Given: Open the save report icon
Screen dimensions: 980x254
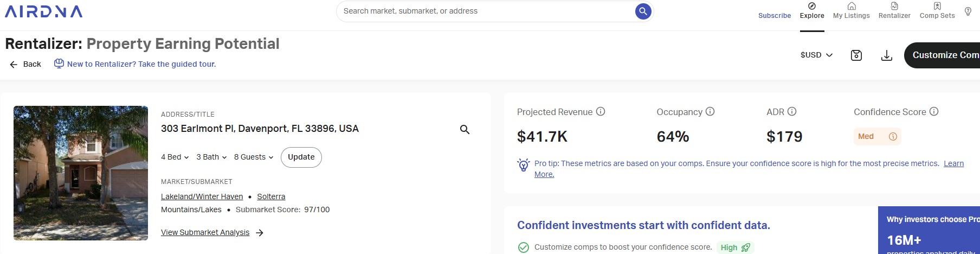Looking at the screenshot, I should 856,55.
